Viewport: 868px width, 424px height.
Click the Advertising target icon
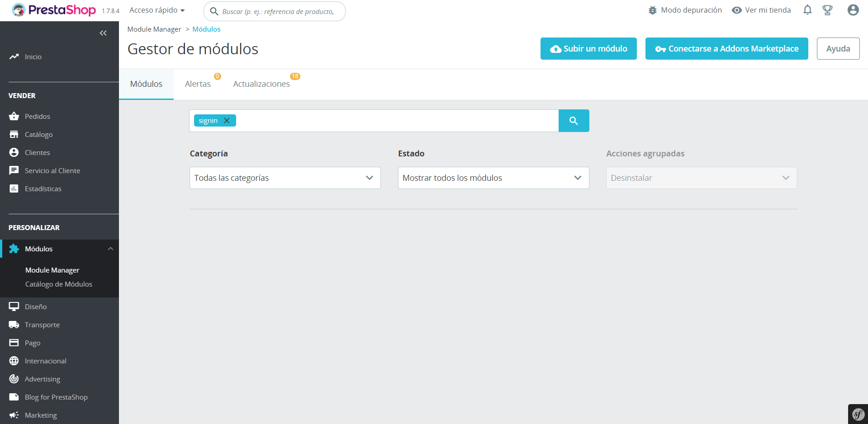(x=14, y=379)
